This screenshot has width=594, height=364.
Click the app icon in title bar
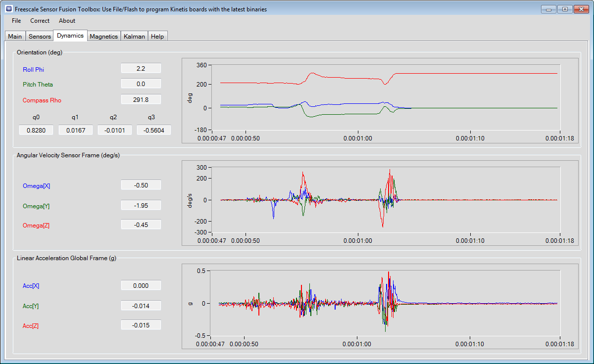point(8,9)
